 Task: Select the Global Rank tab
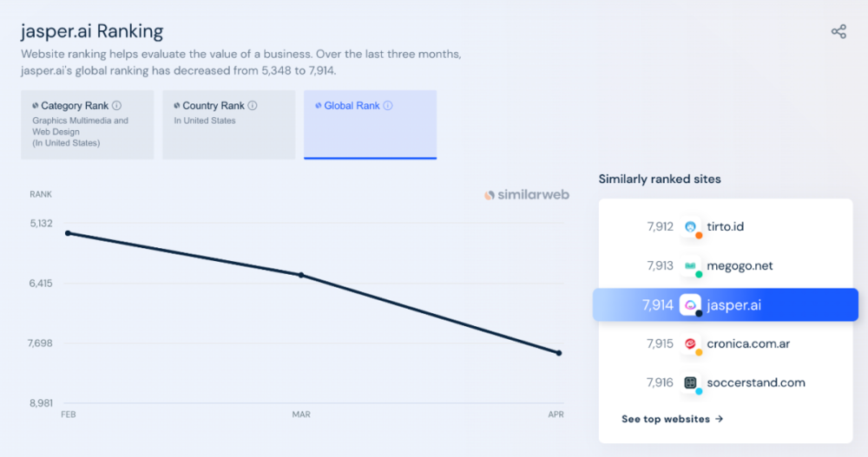pyautogui.click(x=370, y=124)
